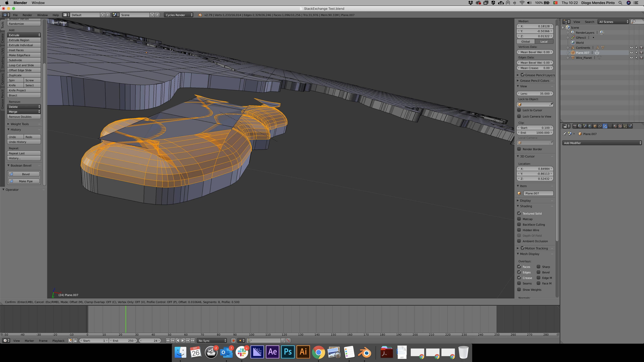Open the Constraints chain-link icon
The image size is (644, 362).
pos(600,126)
